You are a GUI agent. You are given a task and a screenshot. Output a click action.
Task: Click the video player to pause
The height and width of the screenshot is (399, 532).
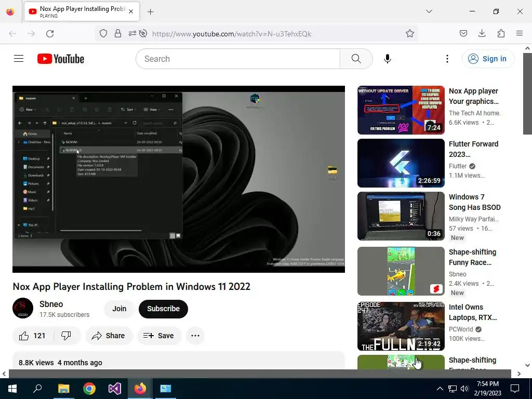pos(179,179)
